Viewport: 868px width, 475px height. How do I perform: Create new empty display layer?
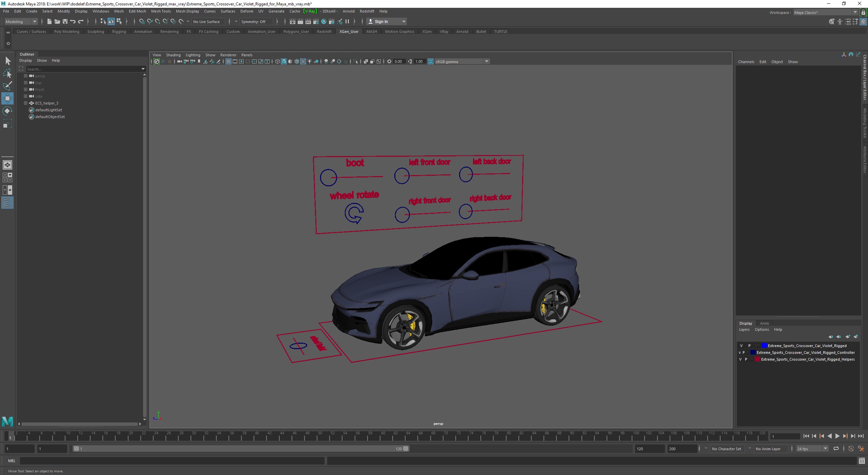tap(848, 337)
